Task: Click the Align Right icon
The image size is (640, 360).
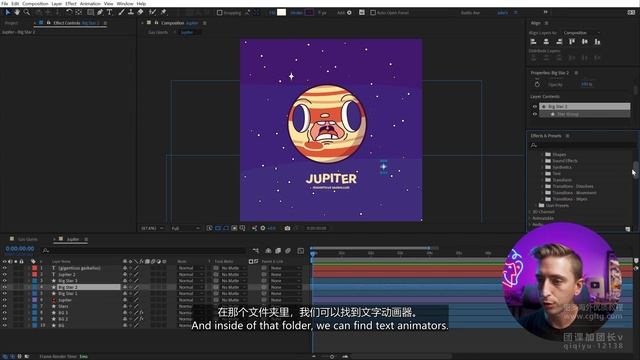Action: [559, 42]
